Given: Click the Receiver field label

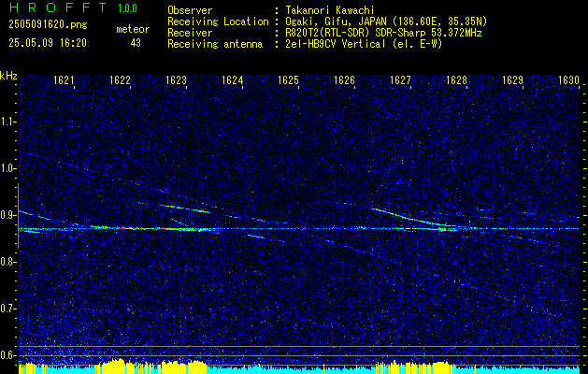Looking at the screenshot, I should click(190, 33).
